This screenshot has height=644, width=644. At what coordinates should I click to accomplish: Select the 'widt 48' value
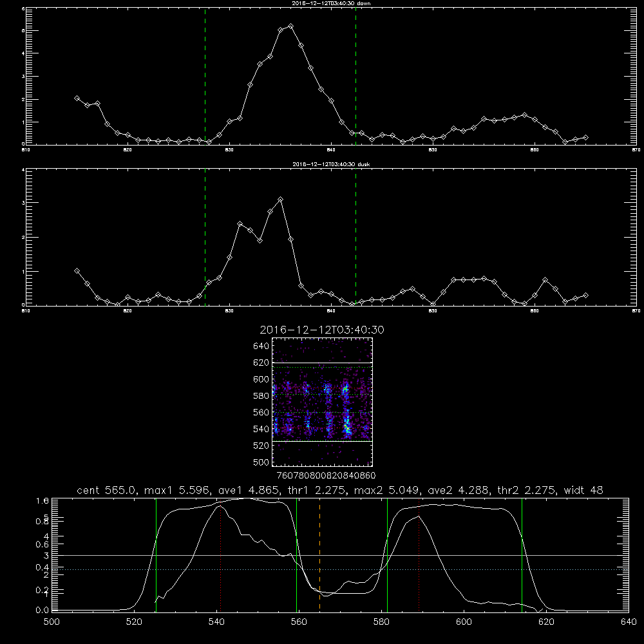(583, 490)
